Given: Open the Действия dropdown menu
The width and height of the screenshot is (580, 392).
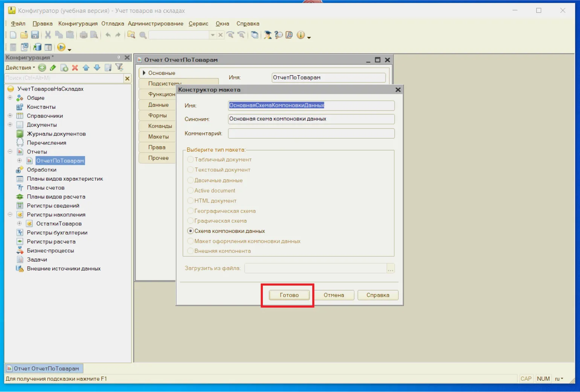Looking at the screenshot, I should (20, 68).
